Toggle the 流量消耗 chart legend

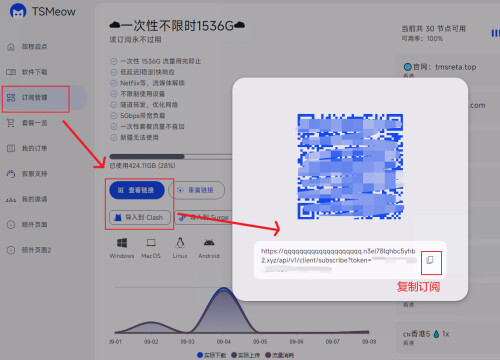click(279, 355)
